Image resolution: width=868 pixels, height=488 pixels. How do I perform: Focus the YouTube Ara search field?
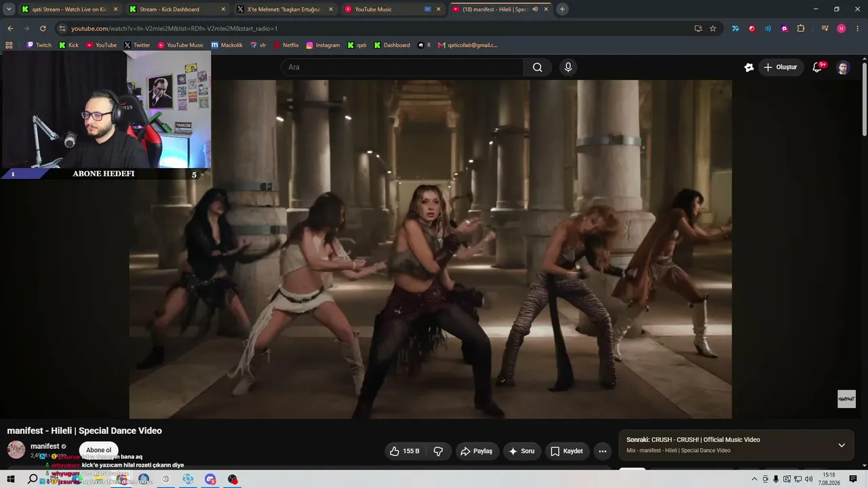[402, 67]
